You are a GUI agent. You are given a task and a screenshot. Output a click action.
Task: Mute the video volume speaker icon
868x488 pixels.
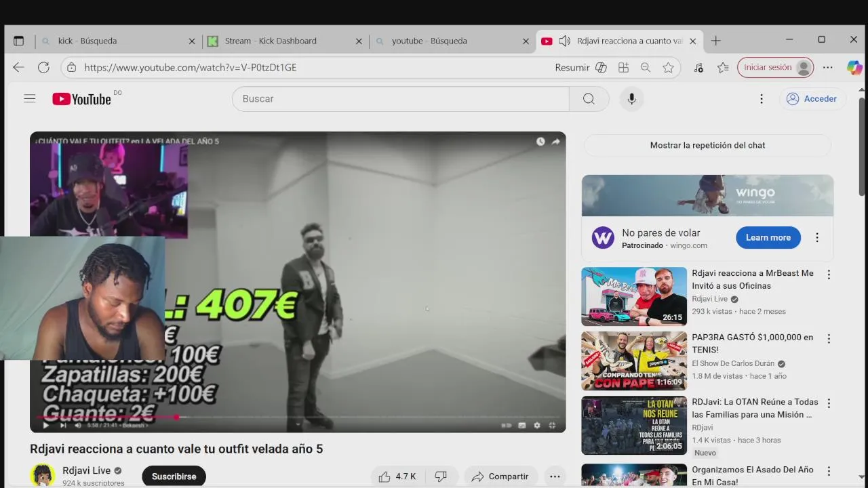pos(77,426)
